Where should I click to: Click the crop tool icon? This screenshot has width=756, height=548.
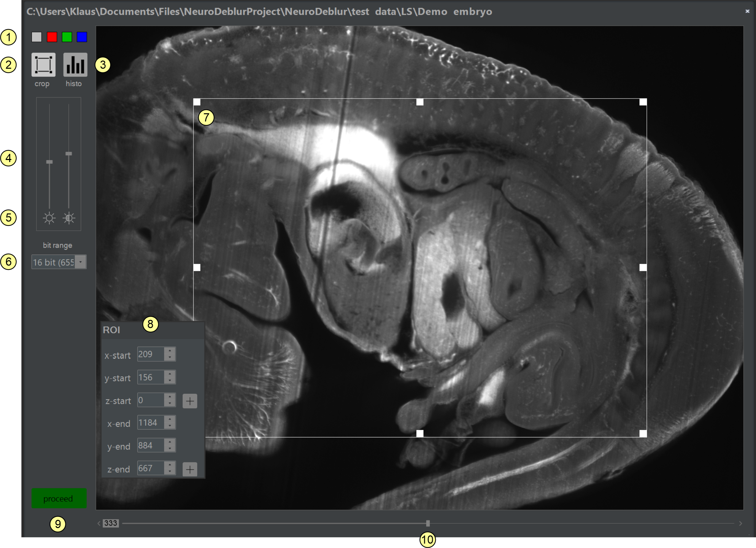point(43,65)
